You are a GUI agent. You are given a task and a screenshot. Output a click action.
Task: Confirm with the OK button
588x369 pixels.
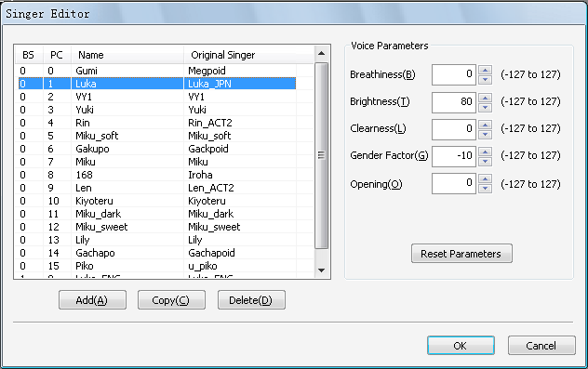(x=461, y=346)
